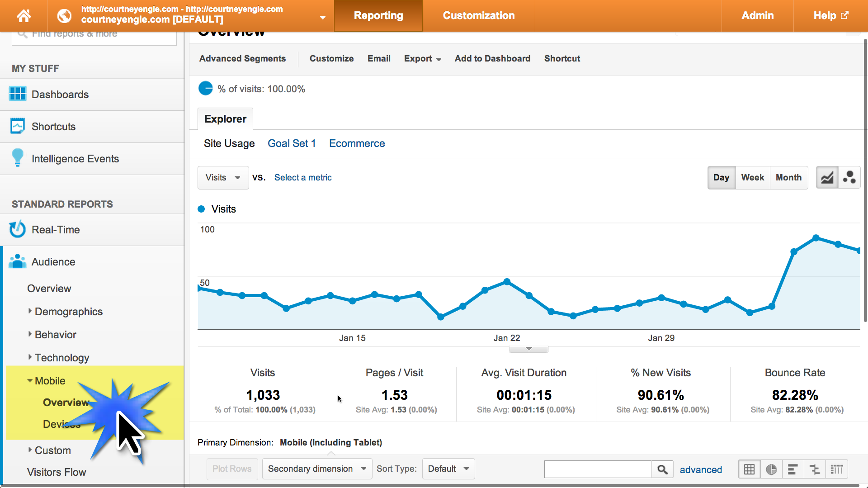Open the Reporting tab
Viewport: 868px width, 488px height.
[378, 16]
